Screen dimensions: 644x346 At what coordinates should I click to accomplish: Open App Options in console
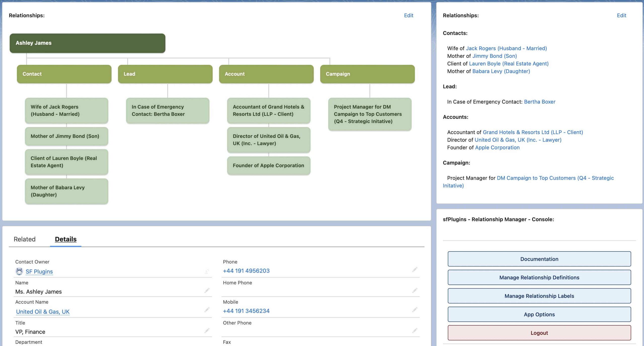pos(539,314)
